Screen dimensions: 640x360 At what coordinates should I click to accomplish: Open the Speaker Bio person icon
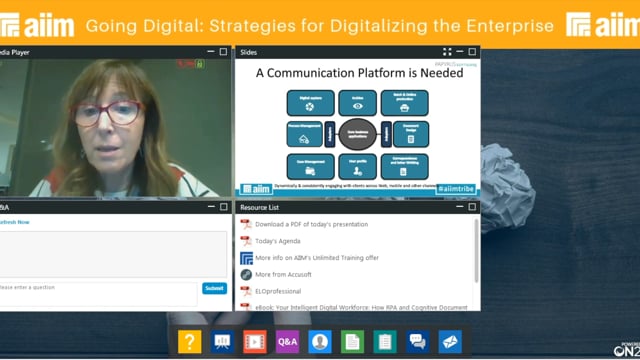320,342
